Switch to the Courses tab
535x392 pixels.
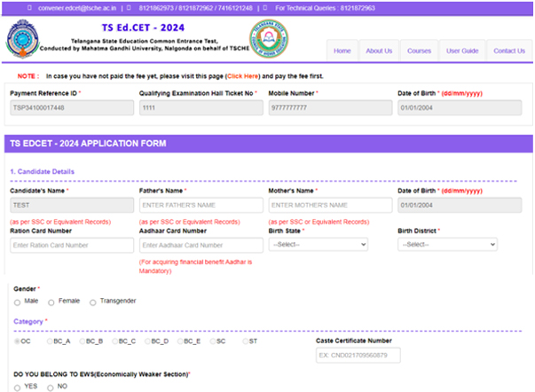[x=419, y=51]
